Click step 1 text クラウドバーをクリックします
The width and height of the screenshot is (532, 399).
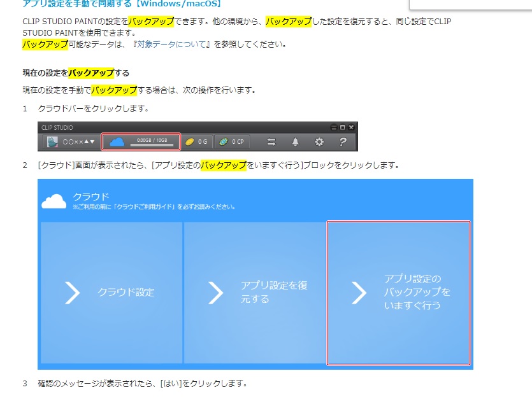(x=93, y=108)
